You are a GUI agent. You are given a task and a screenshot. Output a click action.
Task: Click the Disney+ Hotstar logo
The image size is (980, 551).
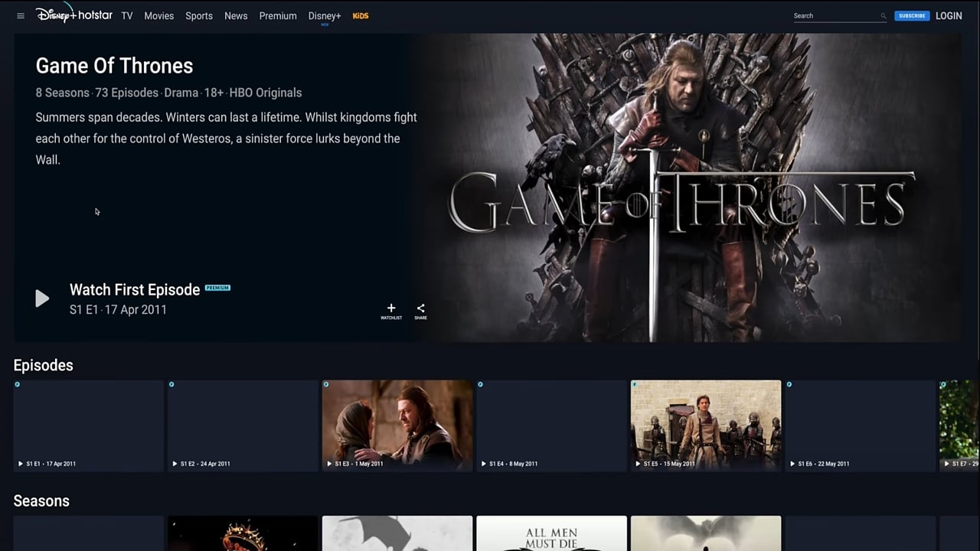click(73, 14)
